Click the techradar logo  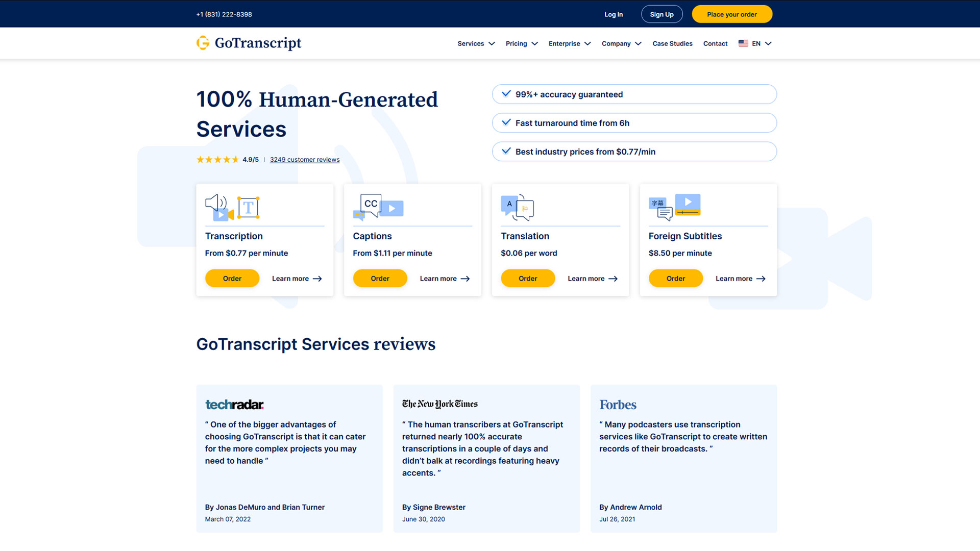234,405
